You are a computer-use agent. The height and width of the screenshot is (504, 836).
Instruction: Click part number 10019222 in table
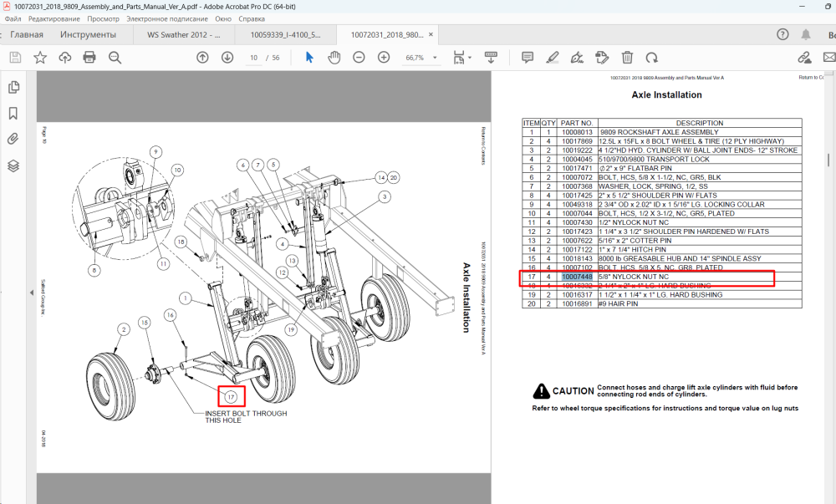[577, 150]
